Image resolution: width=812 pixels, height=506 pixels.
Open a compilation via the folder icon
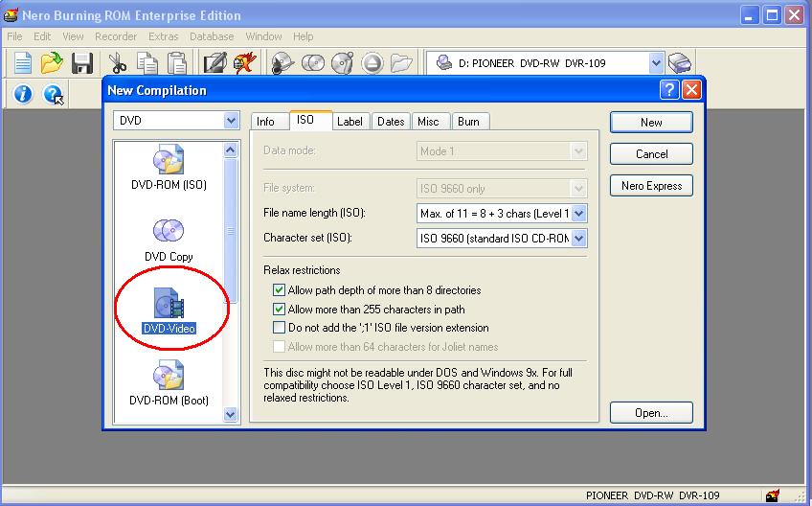pos(52,63)
